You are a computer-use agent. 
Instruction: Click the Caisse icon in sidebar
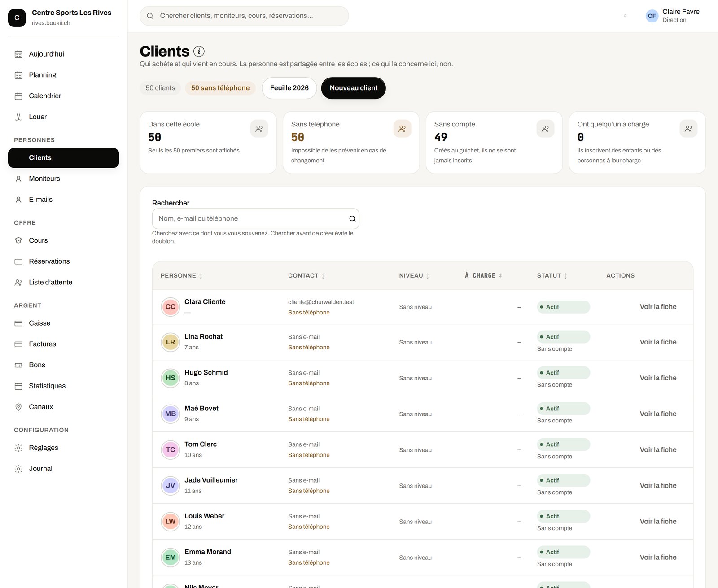pos(18,323)
